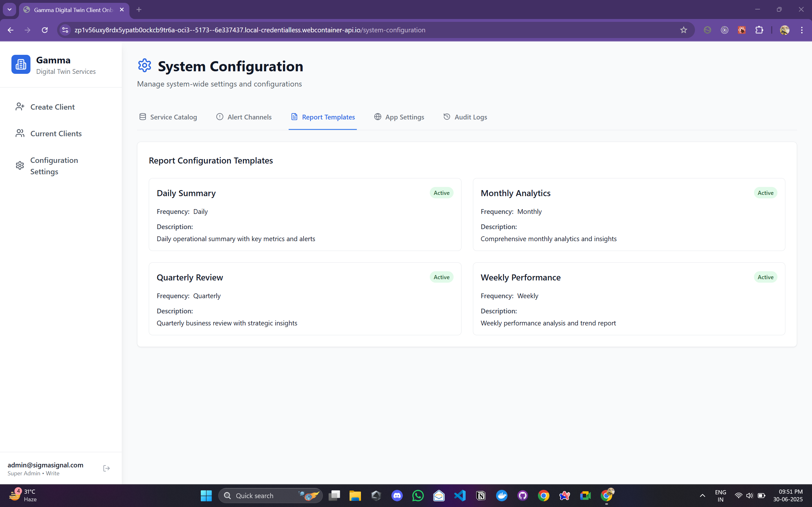
Task: Open the browser extensions puzzle icon
Action: tap(759, 30)
